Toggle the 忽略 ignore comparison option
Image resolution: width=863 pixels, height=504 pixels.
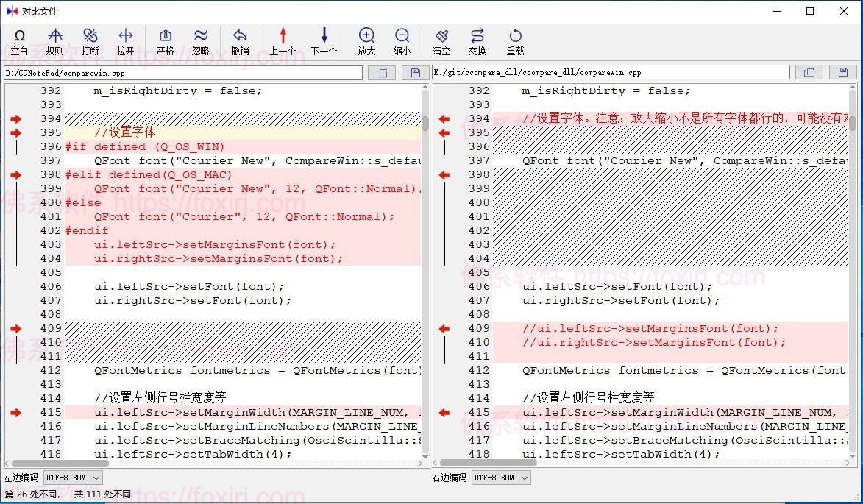201,40
